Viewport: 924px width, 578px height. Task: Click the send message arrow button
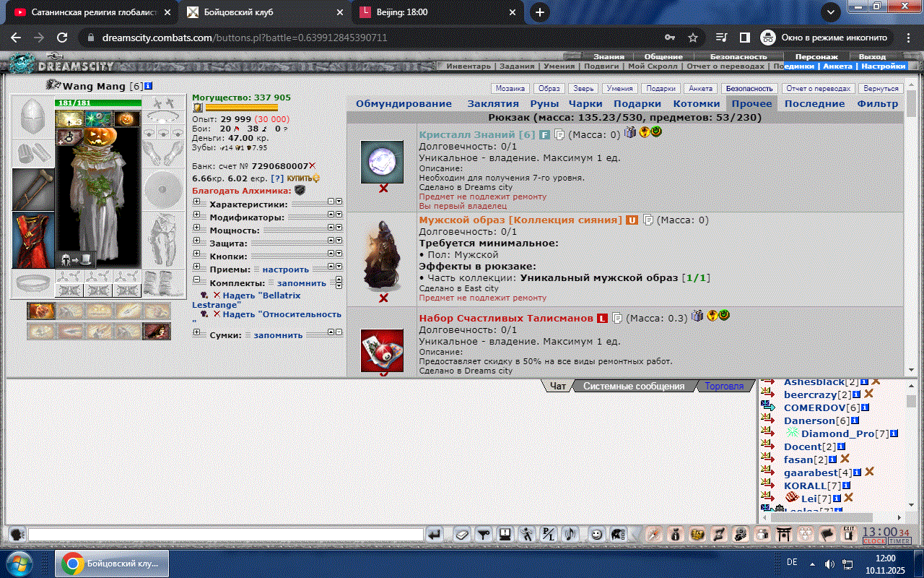click(x=435, y=535)
